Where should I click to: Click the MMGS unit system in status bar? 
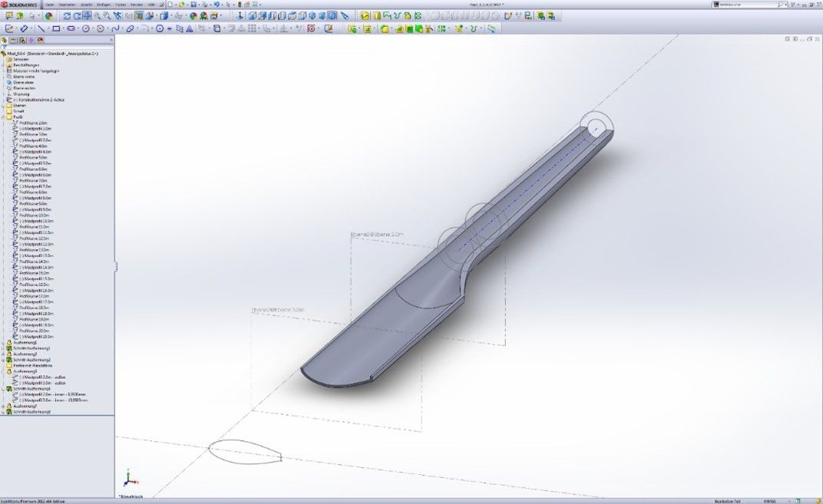770,501
